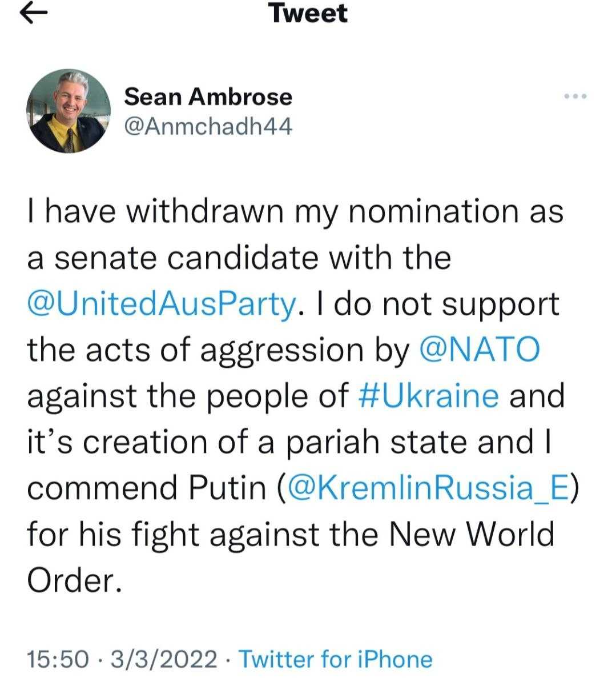Image resolution: width=616 pixels, height=678 pixels.
Task: Go back using the left arrow
Action: tap(33, 14)
